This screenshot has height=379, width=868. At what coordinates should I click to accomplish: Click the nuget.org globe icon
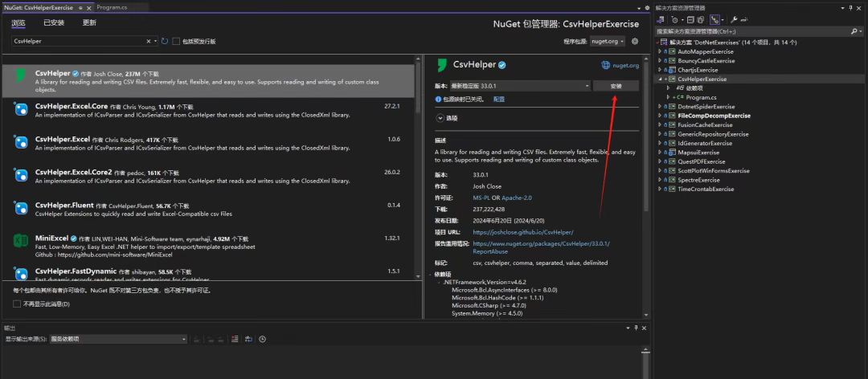click(x=606, y=65)
